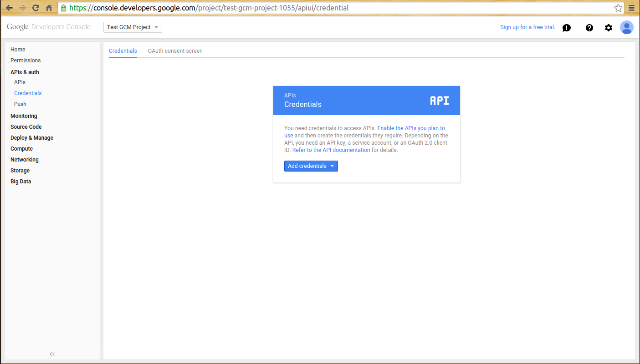The image size is (640, 364).
Task: Click the browser forward arrow
Action: (x=22, y=8)
